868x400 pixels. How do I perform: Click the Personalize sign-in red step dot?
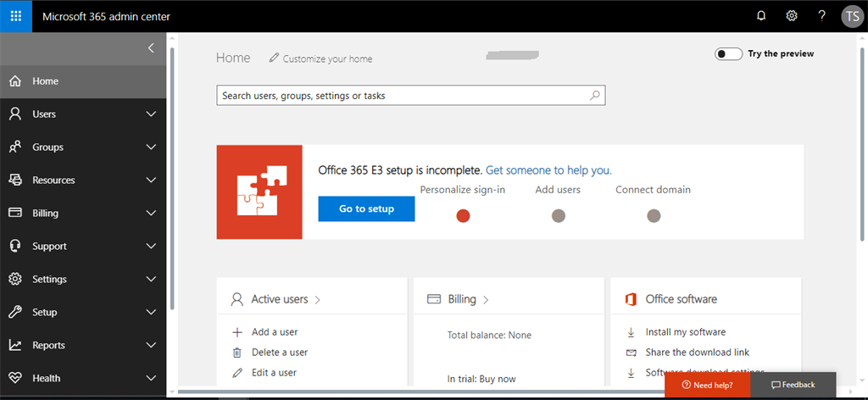[464, 216]
